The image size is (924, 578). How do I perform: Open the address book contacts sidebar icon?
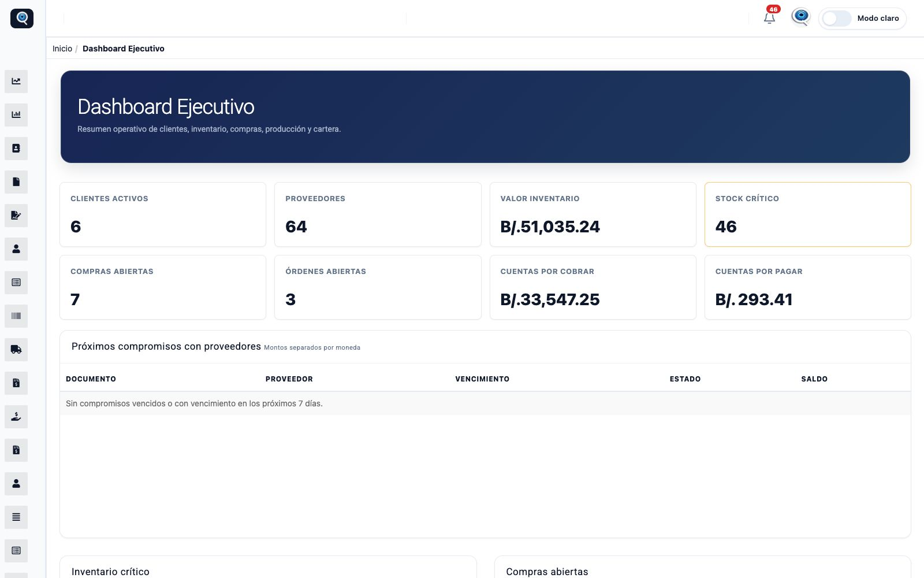pos(16,149)
